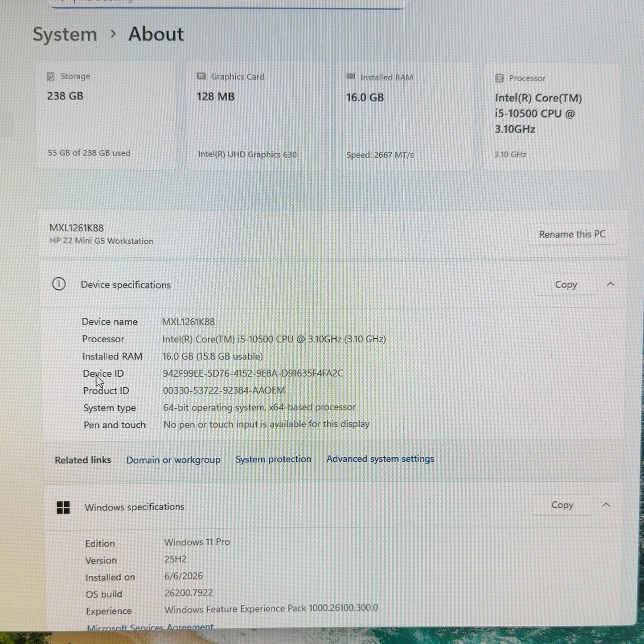Collapse the Device specifications section
644x644 pixels.
[x=610, y=284]
